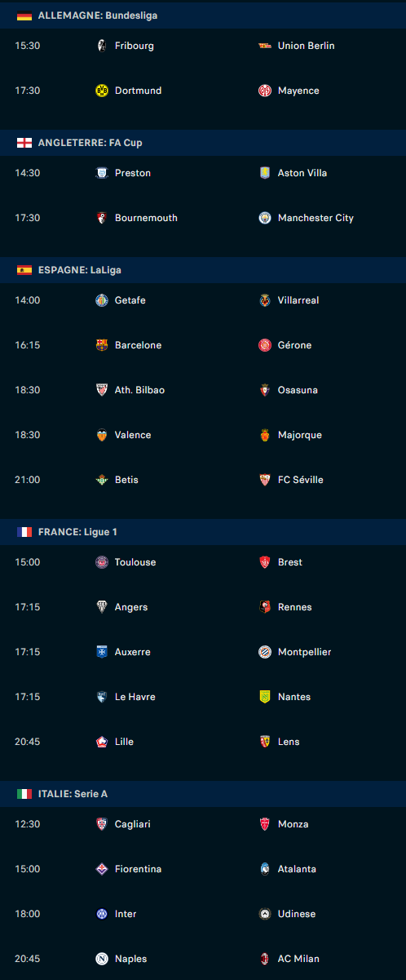
Task: Click the Montpellier team logo
Action: (265, 652)
